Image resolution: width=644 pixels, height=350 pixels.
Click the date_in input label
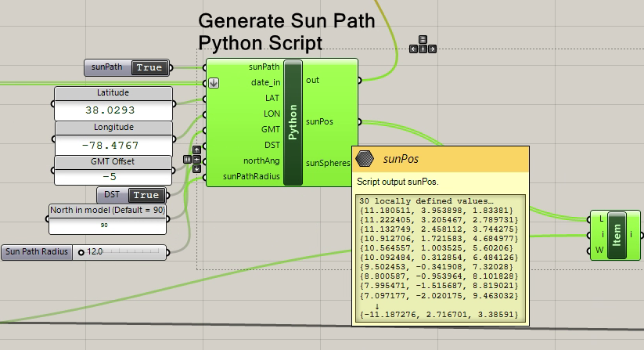266,82
